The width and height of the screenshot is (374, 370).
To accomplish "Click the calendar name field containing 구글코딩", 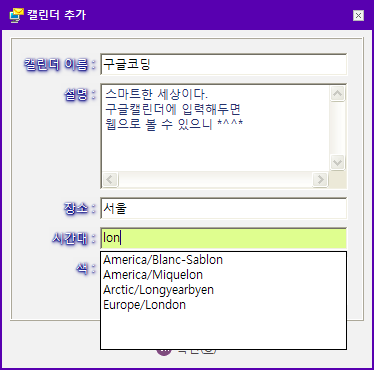I will point(223,64).
